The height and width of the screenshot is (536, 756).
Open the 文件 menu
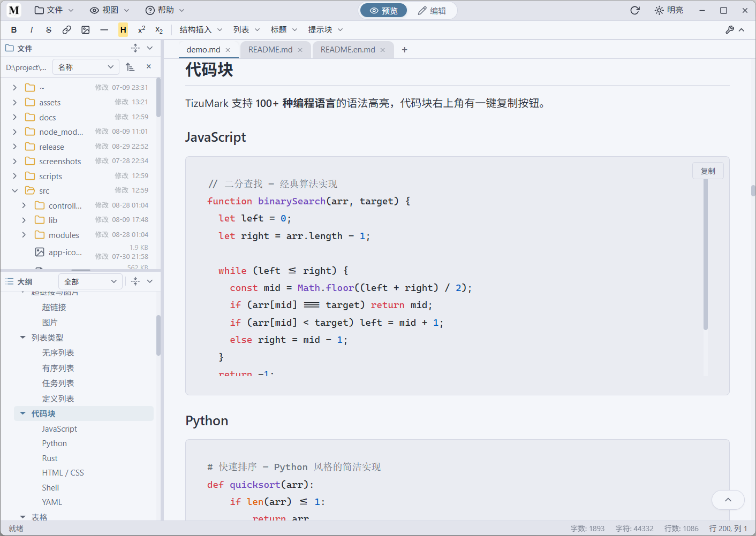(54, 10)
